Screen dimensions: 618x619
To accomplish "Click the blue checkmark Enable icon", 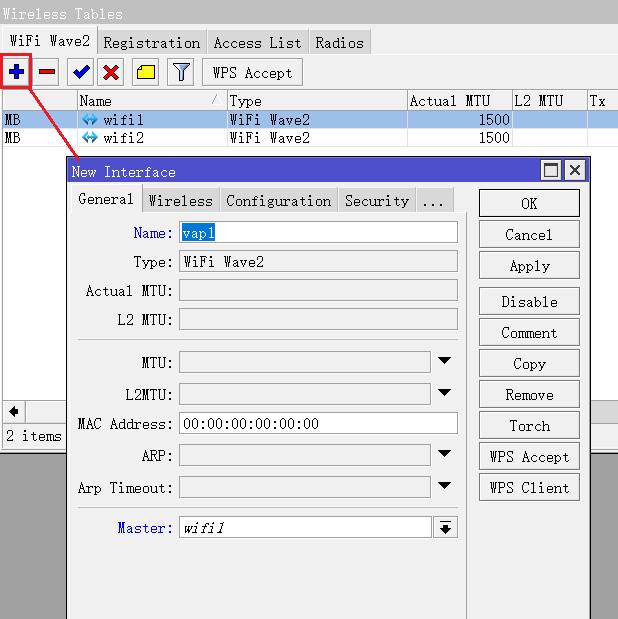I will point(80,72).
